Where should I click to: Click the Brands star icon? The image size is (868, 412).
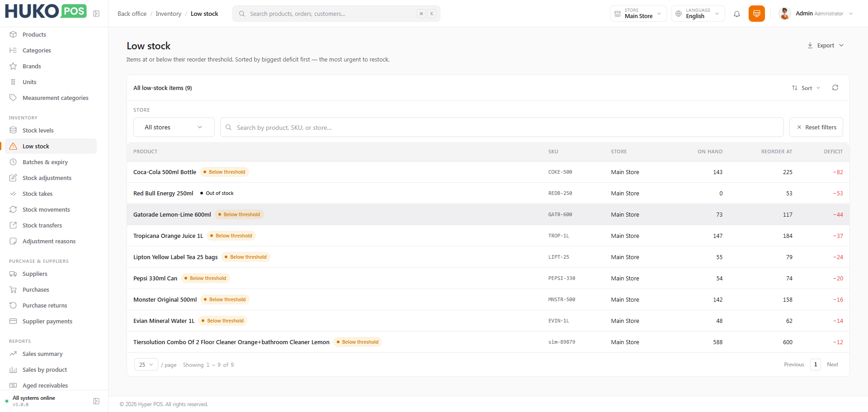pos(13,66)
